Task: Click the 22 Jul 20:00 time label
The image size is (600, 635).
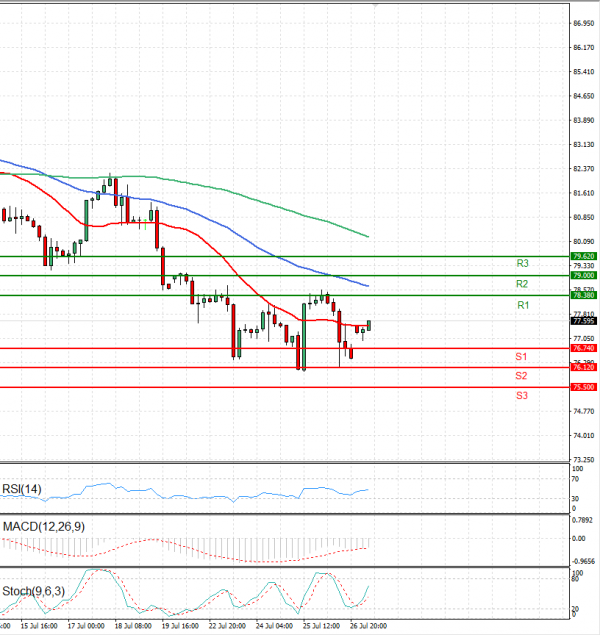Action: [x=227, y=626]
